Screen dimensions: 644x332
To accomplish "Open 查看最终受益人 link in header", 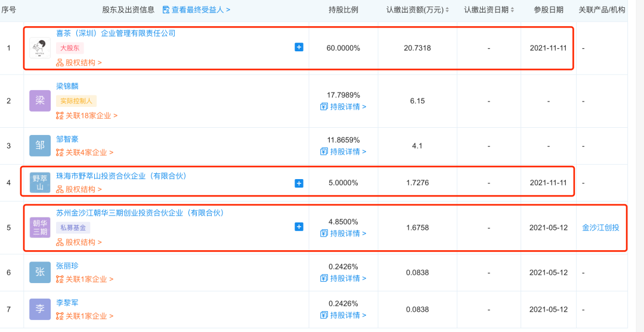I will [x=196, y=10].
